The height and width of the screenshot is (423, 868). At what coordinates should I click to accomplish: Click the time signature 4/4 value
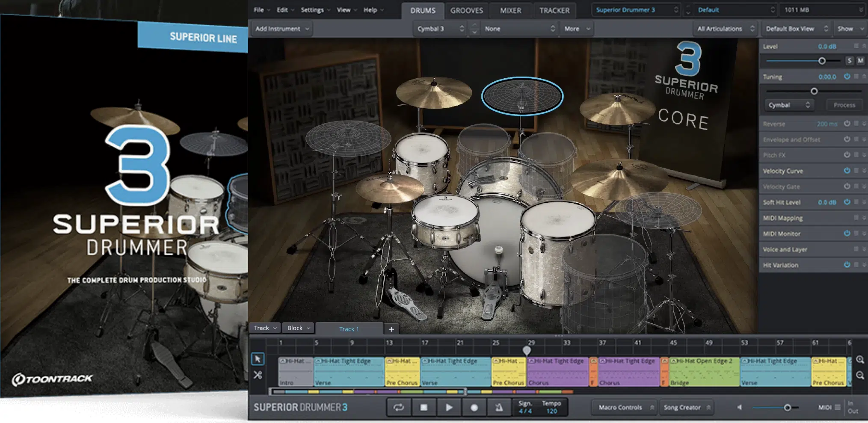(525, 411)
